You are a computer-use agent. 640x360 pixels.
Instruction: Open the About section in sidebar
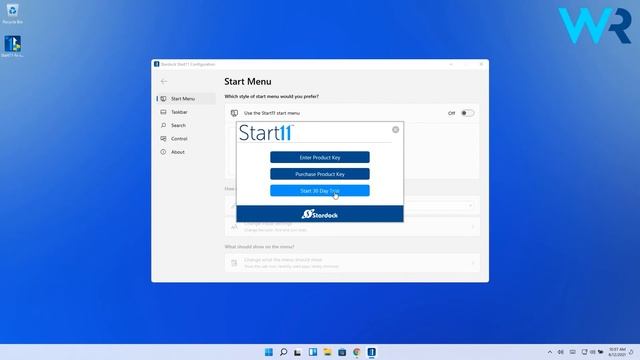pos(186,152)
